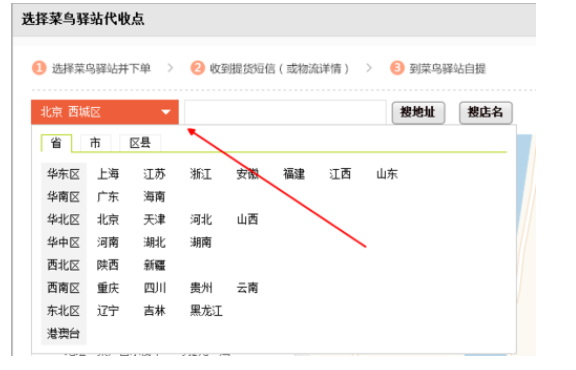Open the 北京 西城区 region dropdown

click(x=105, y=112)
